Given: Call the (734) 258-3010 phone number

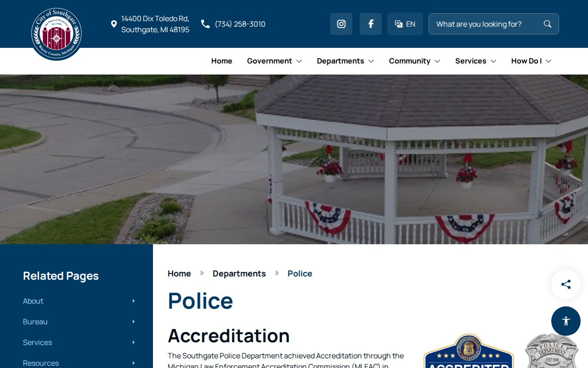Looking at the screenshot, I should [x=240, y=24].
